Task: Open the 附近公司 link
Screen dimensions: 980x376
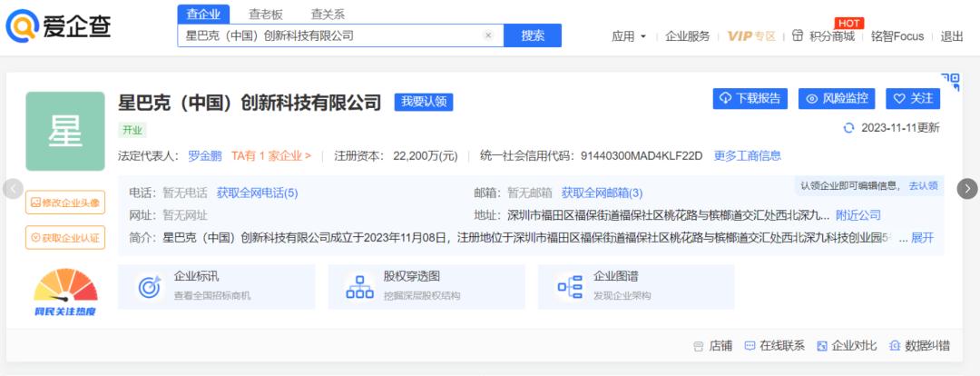Action: click(858, 215)
